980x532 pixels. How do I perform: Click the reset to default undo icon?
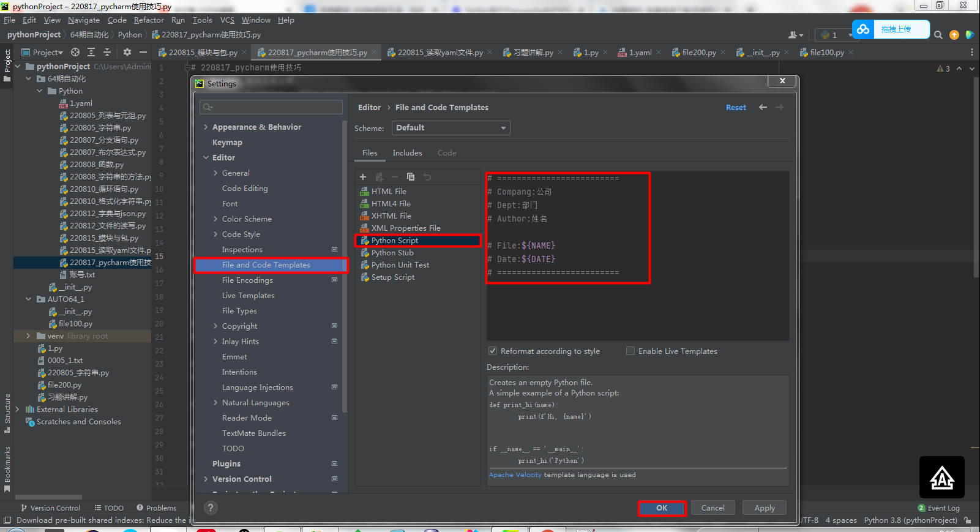(x=427, y=177)
